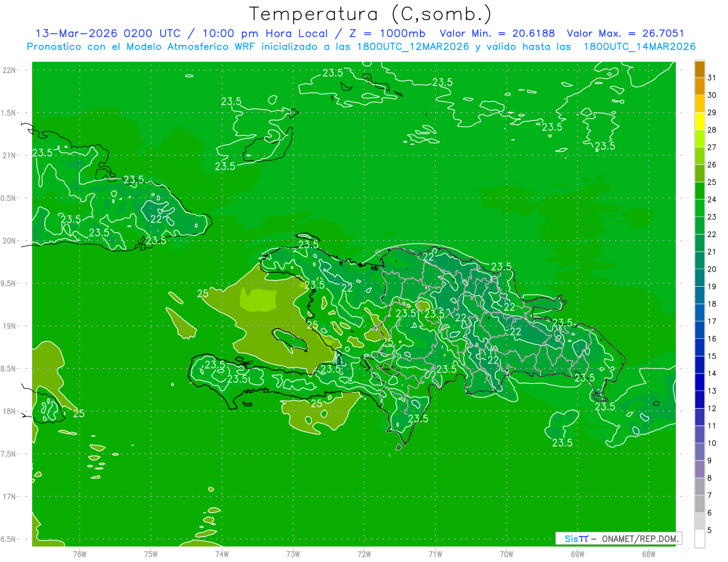Pick the purple swatch between 9 and 10
The image size is (728, 562).
700,452
